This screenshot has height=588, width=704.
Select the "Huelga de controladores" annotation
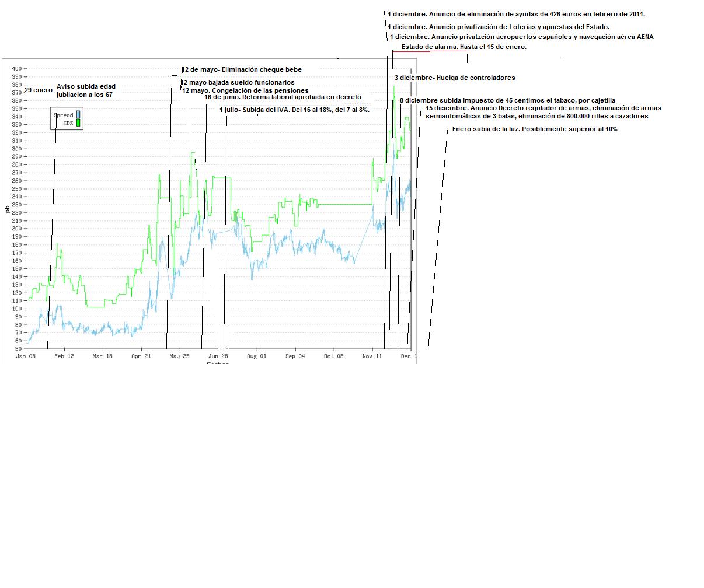click(455, 78)
